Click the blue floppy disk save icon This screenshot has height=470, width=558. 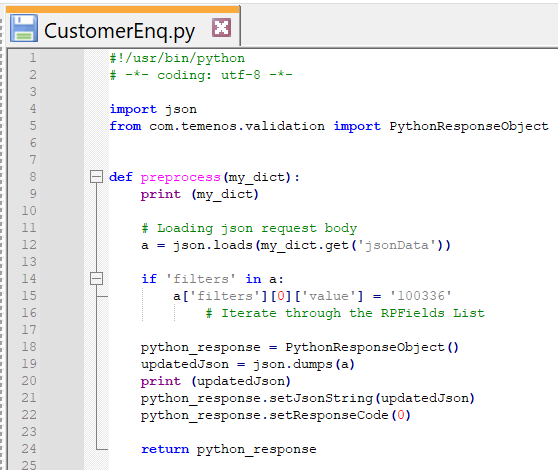pyautogui.click(x=23, y=28)
